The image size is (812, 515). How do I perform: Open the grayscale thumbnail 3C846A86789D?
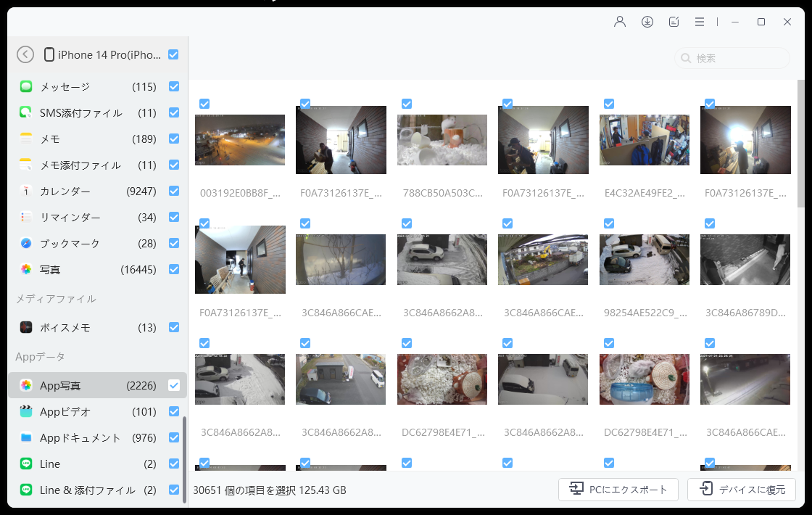745,260
